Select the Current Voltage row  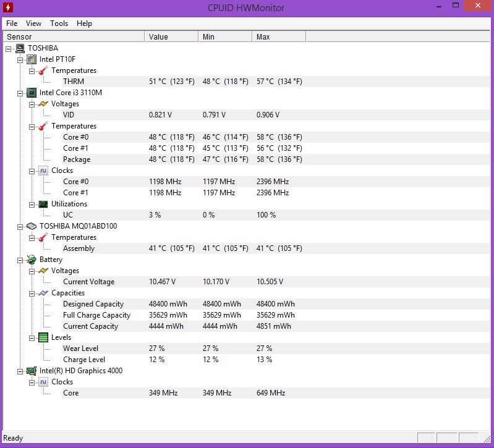pyautogui.click(x=276, y=282)
